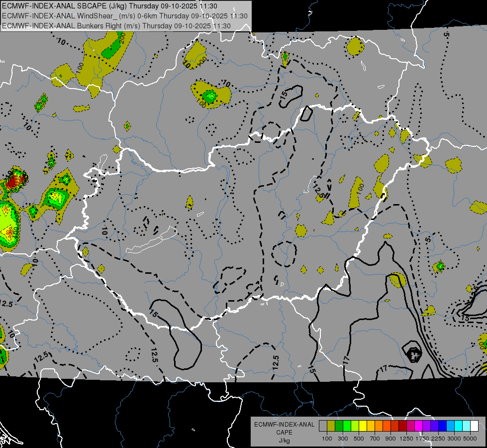This screenshot has width=487, height=448.
Task: Click Lake Balaton white outline
Action: pyautogui.click(x=151, y=240)
